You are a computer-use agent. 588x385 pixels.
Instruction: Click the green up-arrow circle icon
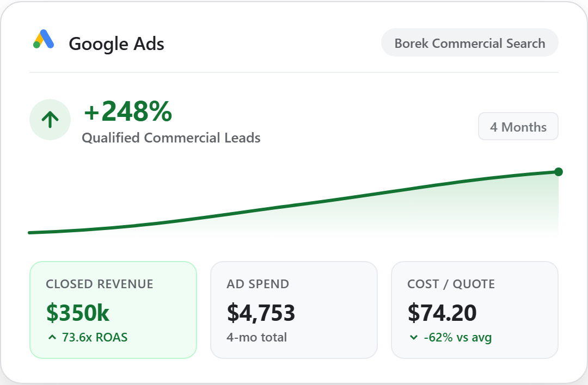50,120
